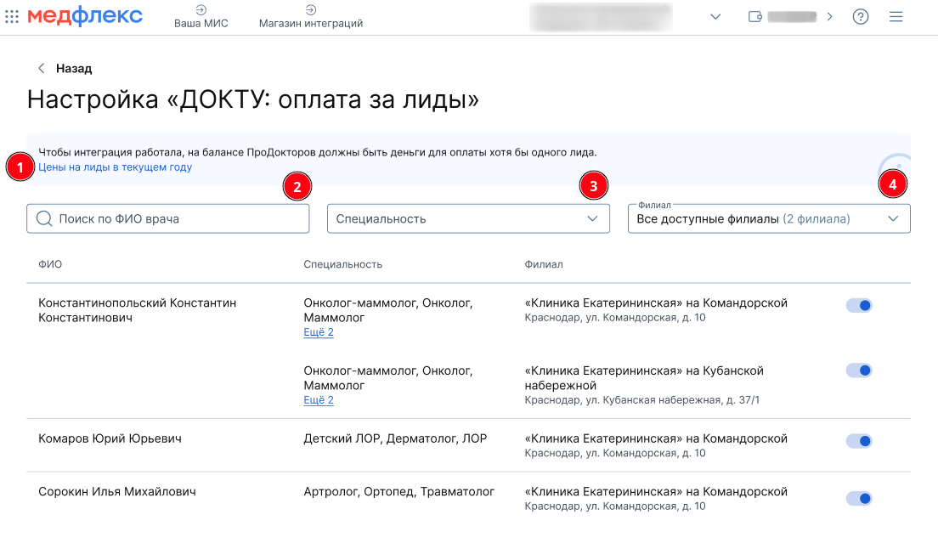The width and height of the screenshot is (938, 560).
Task: Open the hamburger menu icon
Action: coord(896,17)
